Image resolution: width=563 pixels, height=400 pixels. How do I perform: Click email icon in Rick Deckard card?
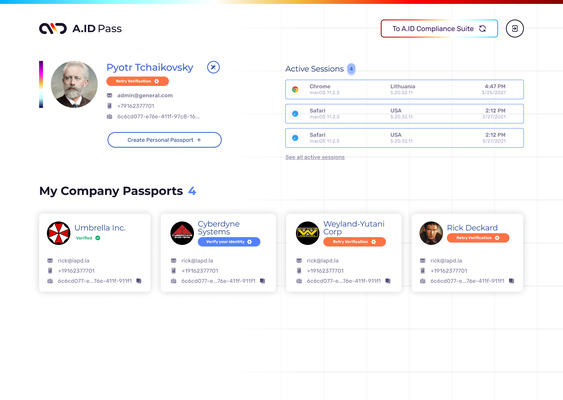(423, 260)
